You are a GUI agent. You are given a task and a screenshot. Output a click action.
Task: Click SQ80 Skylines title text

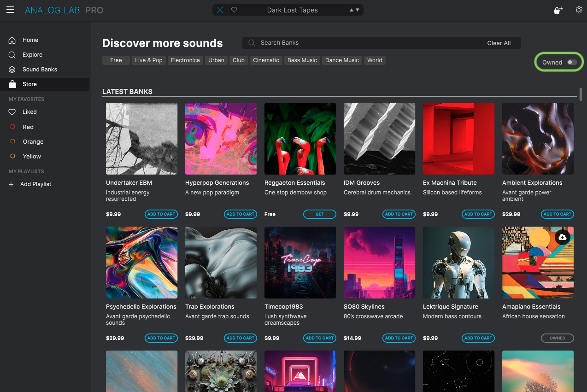coord(364,307)
